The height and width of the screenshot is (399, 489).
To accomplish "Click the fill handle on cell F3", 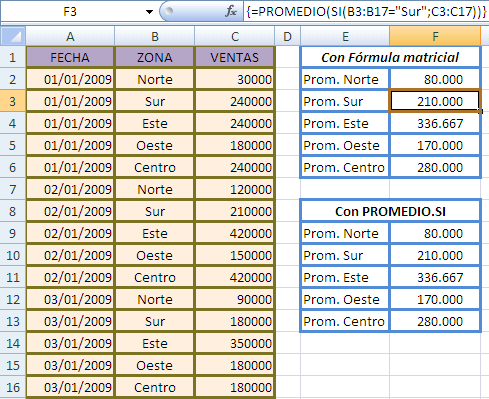I will click(480, 112).
